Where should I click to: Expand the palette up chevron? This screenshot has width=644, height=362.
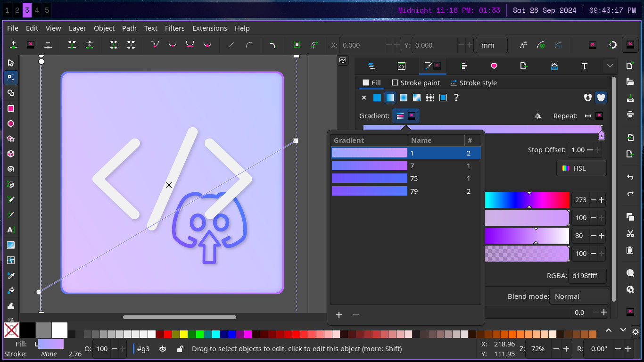tap(609, 330)
